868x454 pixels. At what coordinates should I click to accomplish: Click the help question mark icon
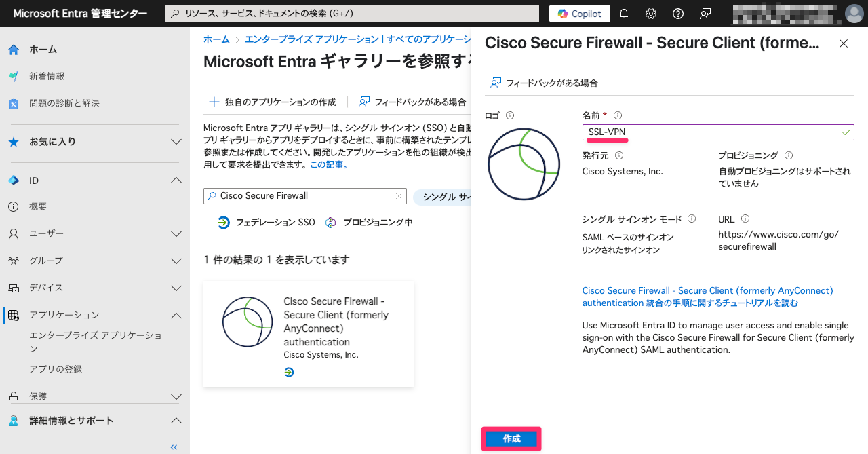678,14
